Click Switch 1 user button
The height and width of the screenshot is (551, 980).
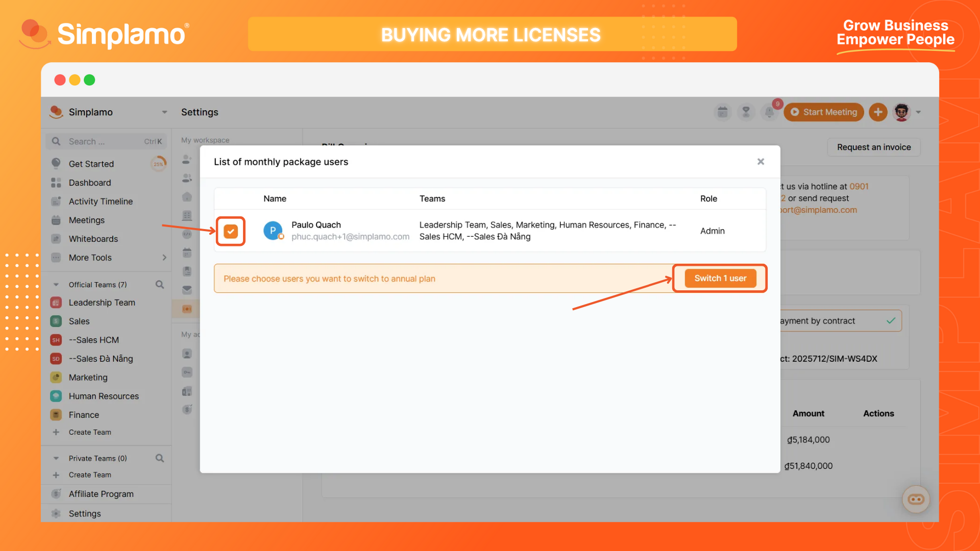(720, 278)
